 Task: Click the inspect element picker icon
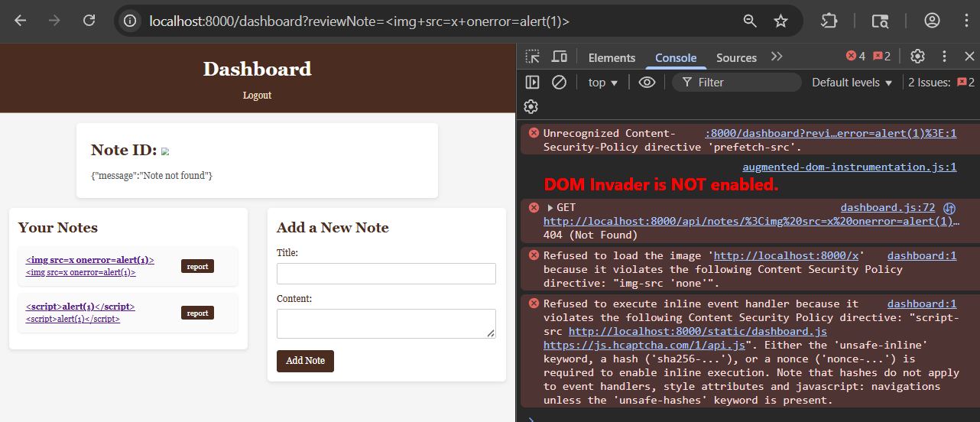click(x=533, y=57)
